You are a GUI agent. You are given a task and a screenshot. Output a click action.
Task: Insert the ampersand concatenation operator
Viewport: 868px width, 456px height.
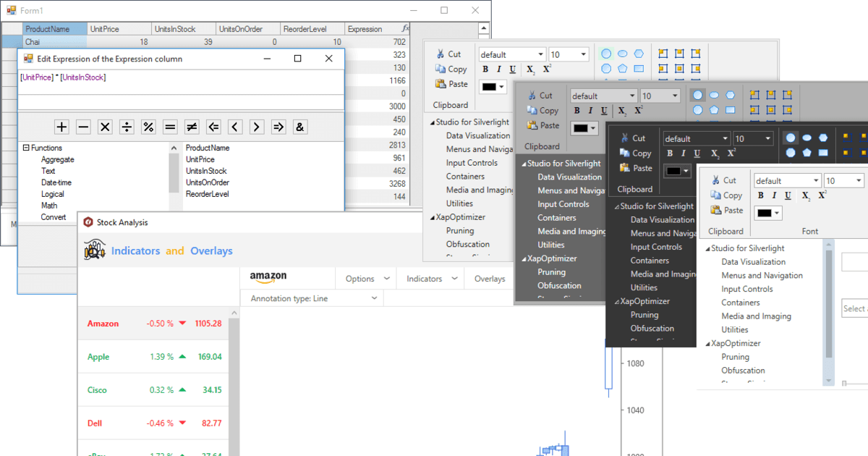coord(300,127)
